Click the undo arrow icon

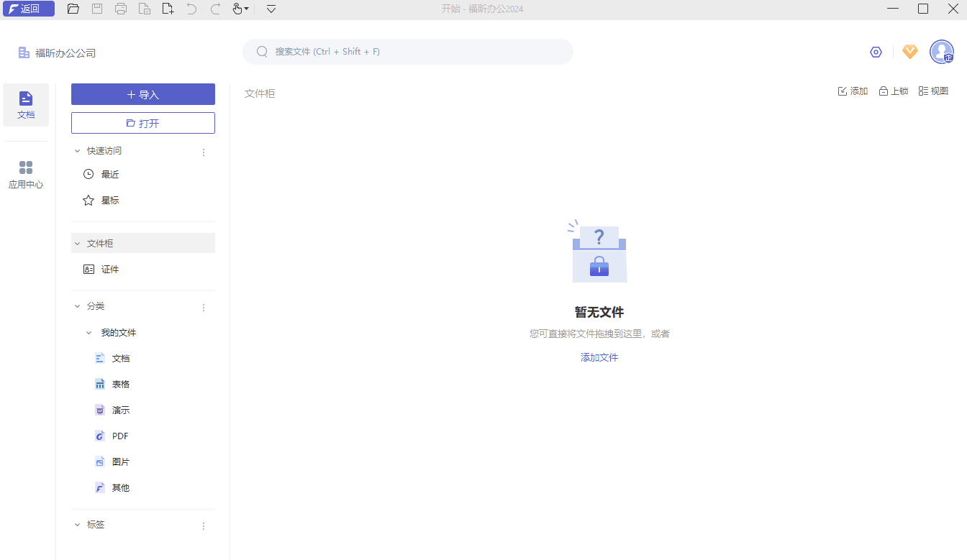point(190,9)
